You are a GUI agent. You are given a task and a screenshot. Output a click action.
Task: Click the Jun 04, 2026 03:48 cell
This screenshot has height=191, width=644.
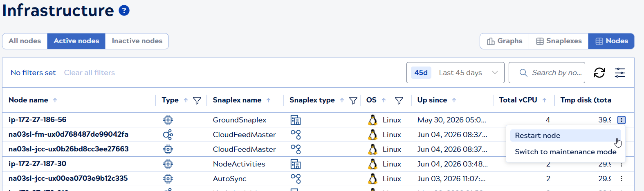coord(453,164)
